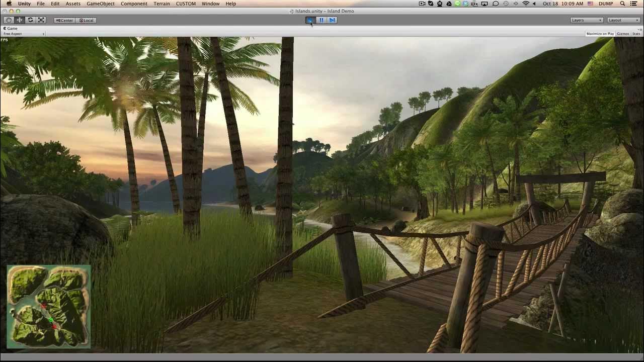Select the Move transform tool
The height and width of the screenshot is (362, 644).
point(20,20)
